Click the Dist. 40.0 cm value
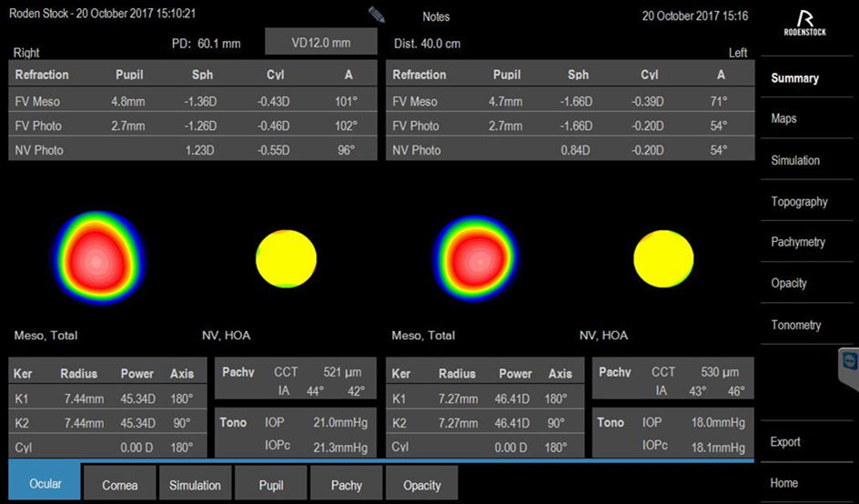 coord(428,44)
